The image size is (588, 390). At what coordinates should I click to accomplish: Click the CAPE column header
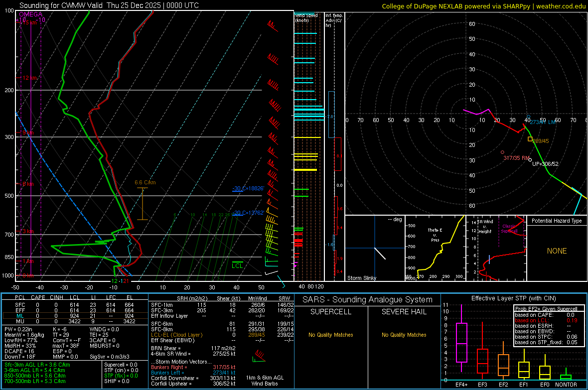click(x=38, y=297)
